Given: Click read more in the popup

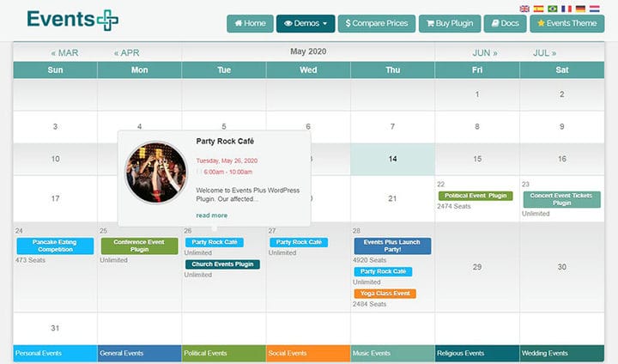Looking at the screenshot, I should 212,215.
